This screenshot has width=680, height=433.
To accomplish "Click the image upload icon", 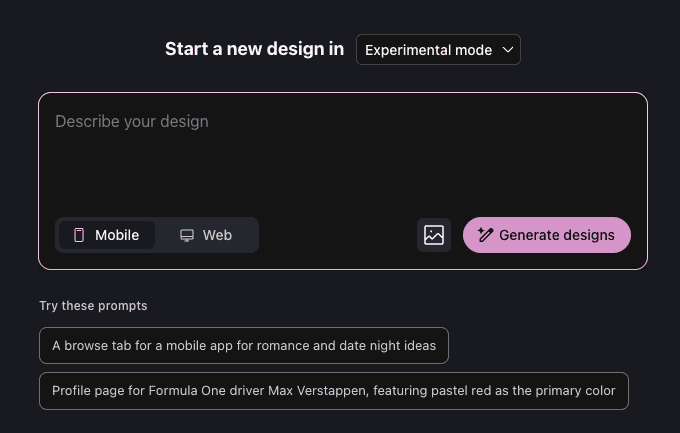I will click(434, 235).
